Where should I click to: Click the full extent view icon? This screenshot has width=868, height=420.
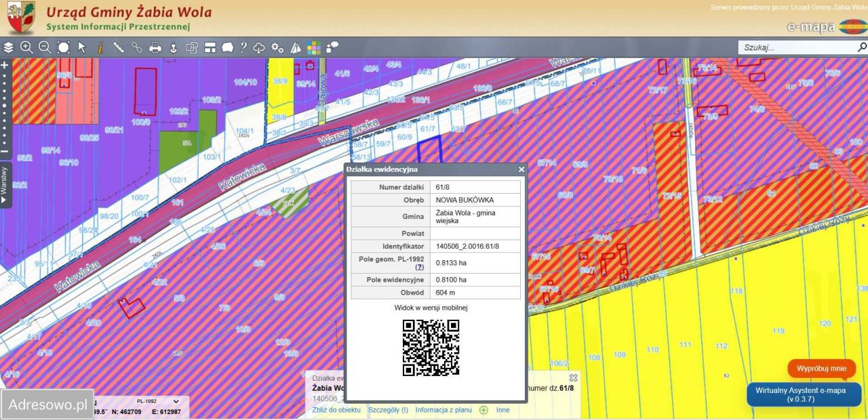tap(63, 47)
